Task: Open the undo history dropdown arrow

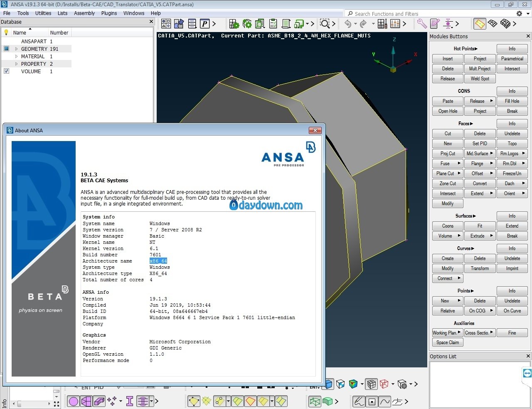Action: tap(355, 24)
